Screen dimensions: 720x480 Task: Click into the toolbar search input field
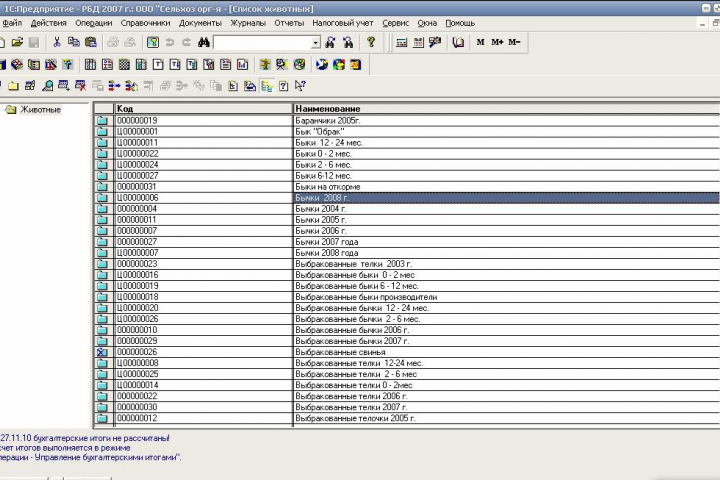click(x=263, y=43)
